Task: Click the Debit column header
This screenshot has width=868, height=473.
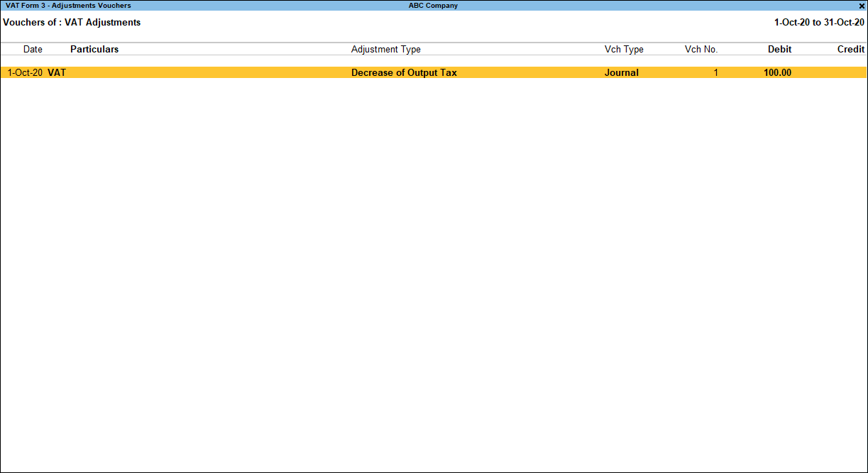Action: tap(779, 50)
